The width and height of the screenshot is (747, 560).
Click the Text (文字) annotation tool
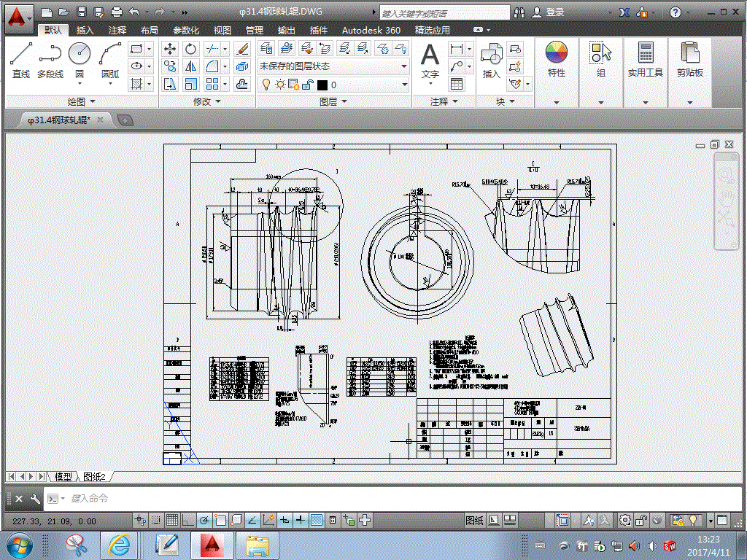[430, 60]
